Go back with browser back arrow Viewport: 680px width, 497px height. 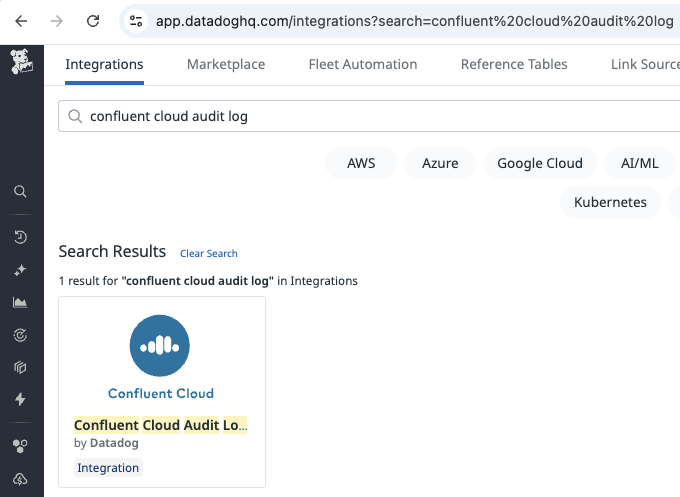point(21,21)
